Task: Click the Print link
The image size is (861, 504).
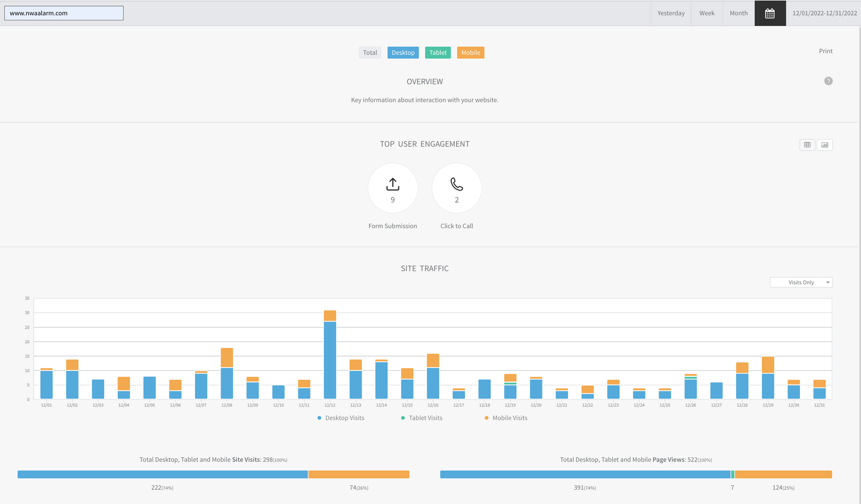Action: [826, 51]
